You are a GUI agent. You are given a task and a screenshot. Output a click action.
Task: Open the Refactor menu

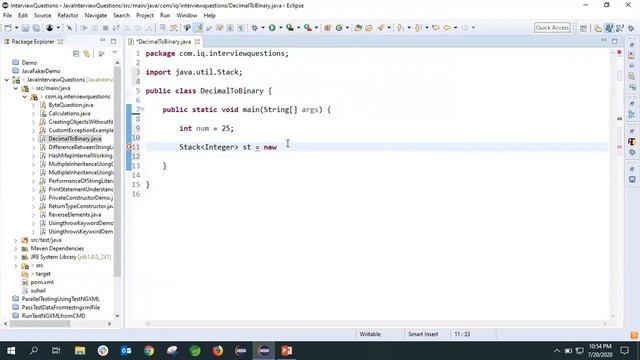pos(68,16)
